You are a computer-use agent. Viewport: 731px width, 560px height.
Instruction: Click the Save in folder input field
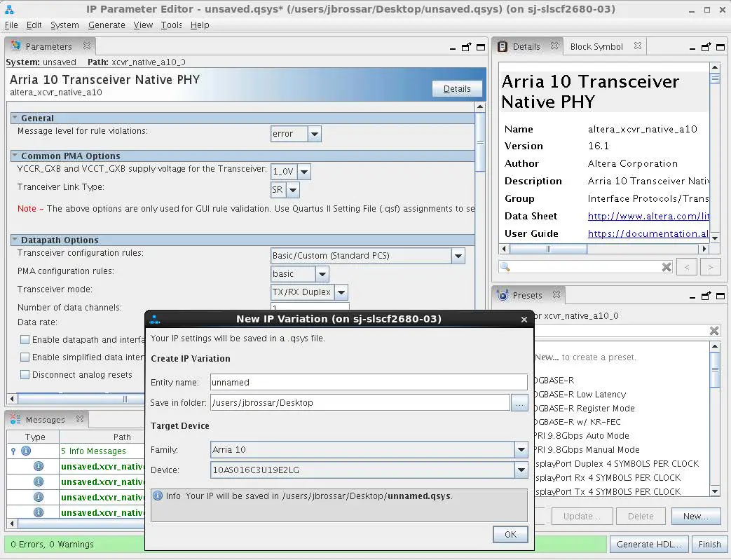pos(360,403)
